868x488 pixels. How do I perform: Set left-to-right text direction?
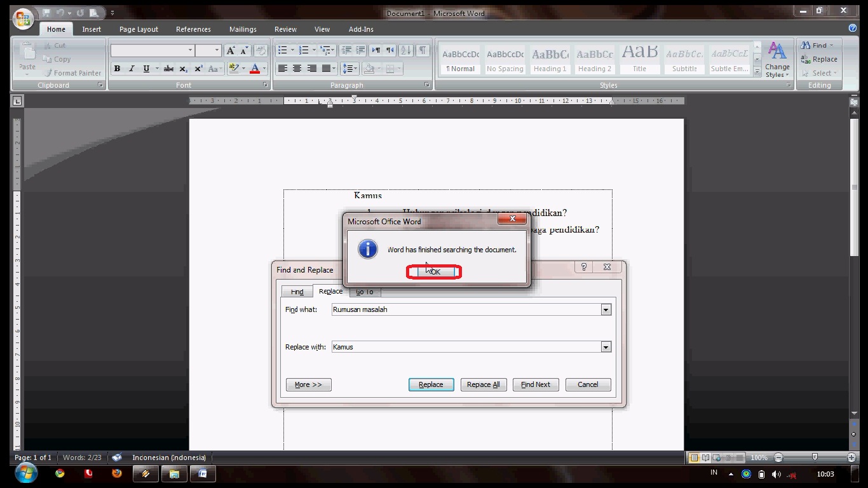376,50
